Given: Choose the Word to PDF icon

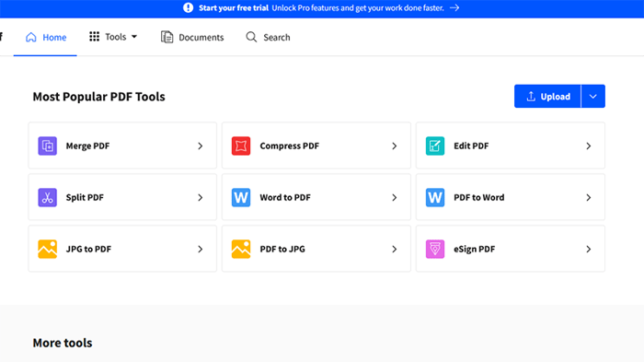Looking at the screenshot, I should coord(241,197).
